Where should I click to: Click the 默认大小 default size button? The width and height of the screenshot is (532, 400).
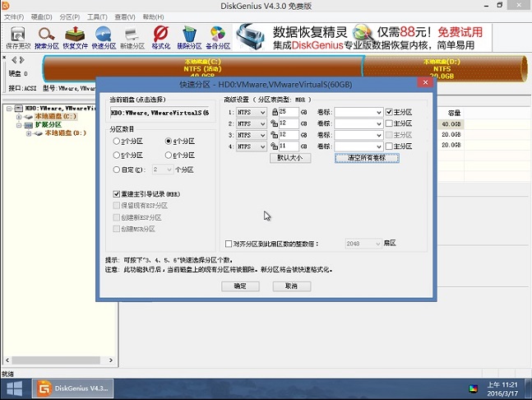290,158
